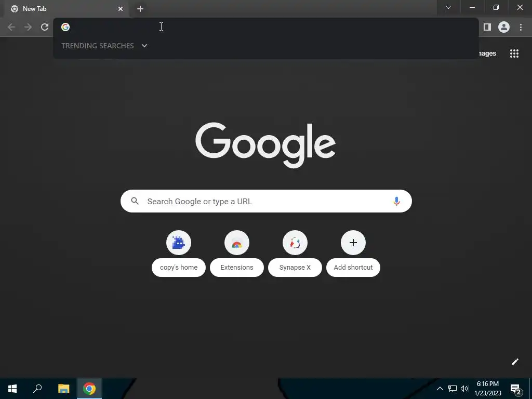This screenshot has height=399, width=532.
Task: Customize this page with pencil icon
Action: tap(515, 362)
